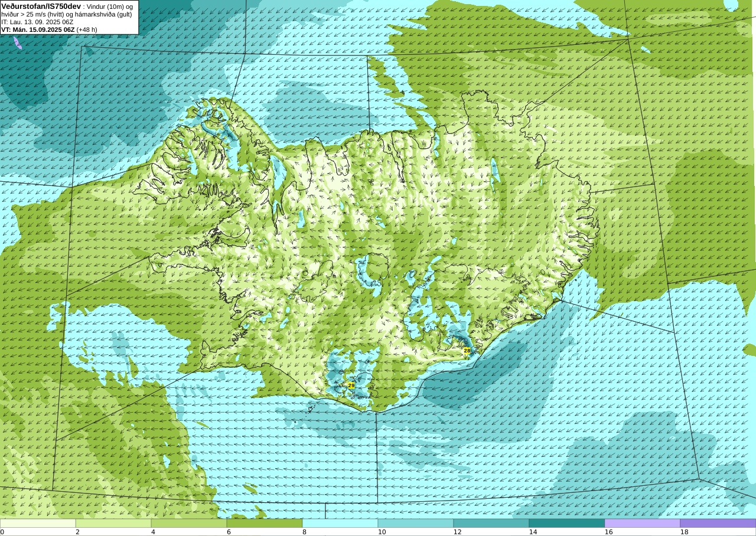This screenshot has height=536, width=756.
Task: Click the legend tick label 10
Action: coord(382,532)
